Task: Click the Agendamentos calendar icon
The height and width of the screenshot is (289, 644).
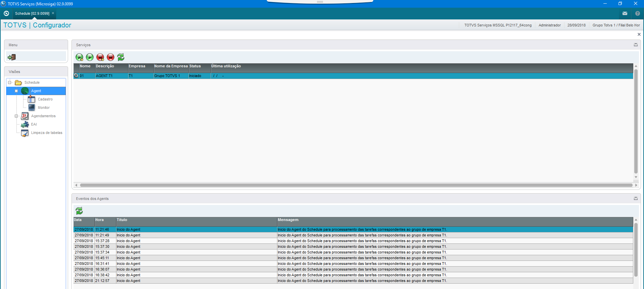Action: coord(24,116)
